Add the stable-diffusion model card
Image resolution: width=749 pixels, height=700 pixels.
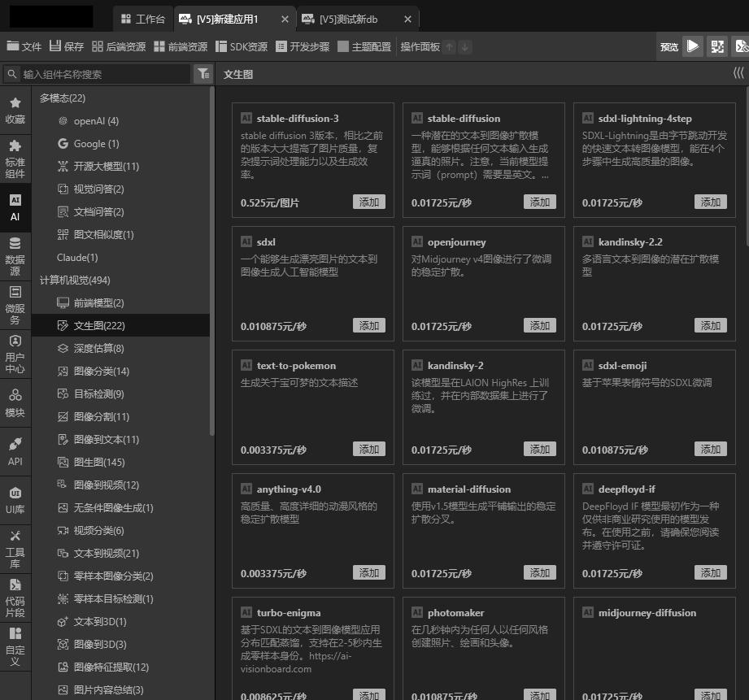(x=539, y=202)
